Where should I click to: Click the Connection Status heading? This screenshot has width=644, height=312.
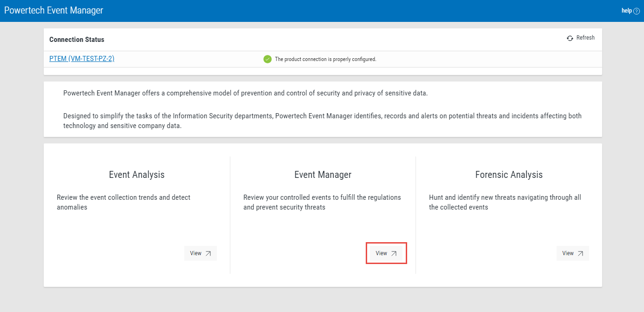77,40
